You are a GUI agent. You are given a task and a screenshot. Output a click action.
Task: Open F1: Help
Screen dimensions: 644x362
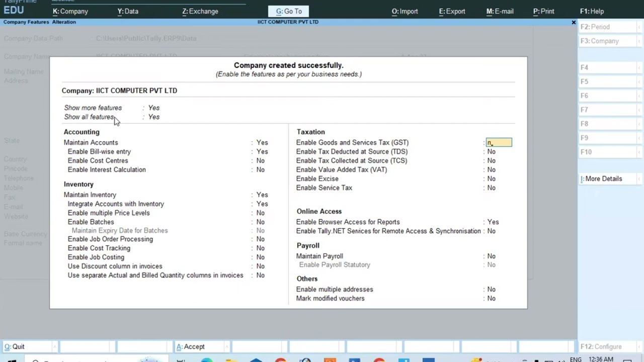(592, 11)
